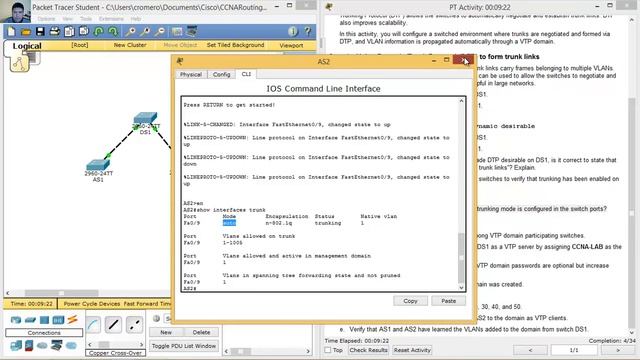Click Reset Activity button

pyautogui.click(x=412, y=350)
